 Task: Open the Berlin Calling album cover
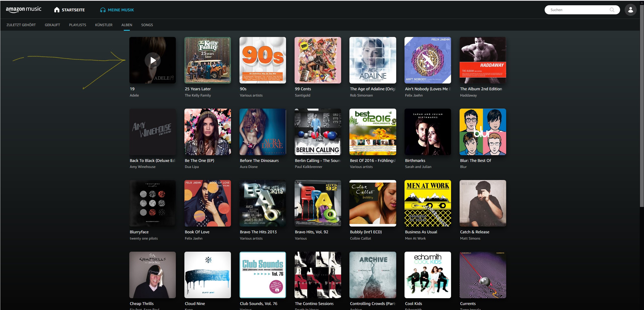(318, 132)
